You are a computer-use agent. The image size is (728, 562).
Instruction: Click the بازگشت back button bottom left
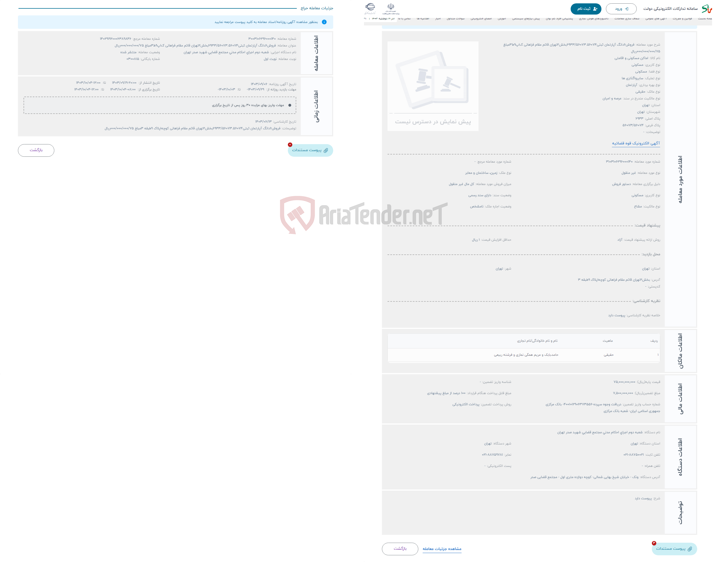[36, 151]
